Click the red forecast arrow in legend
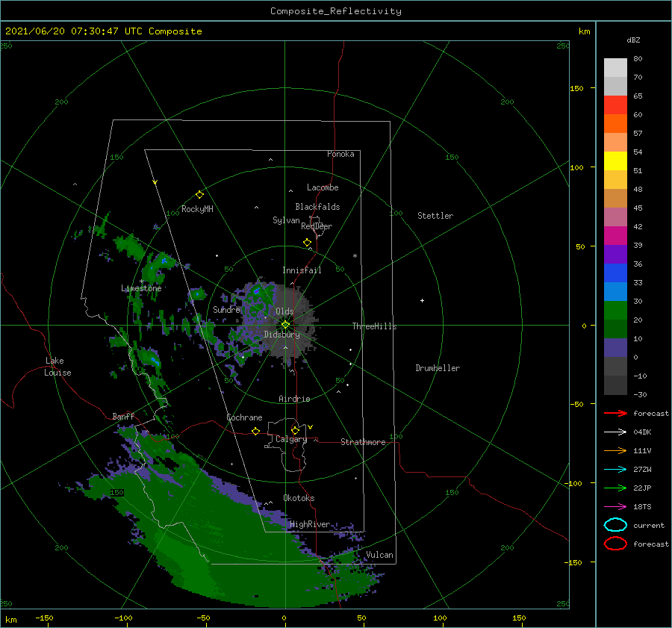This screenshot has width=672, height=628. (615, 413)
